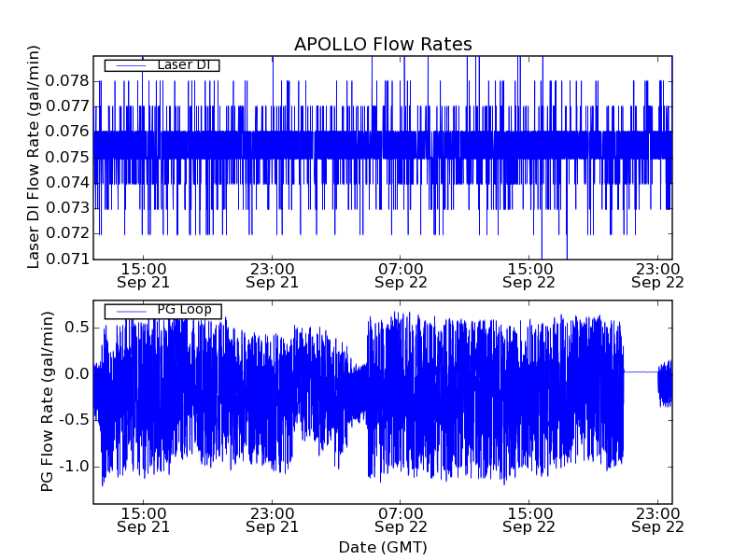Click the Date (GMT) x-axis label
This screenshot has height=560, width=747.
(x=383, y=547)
